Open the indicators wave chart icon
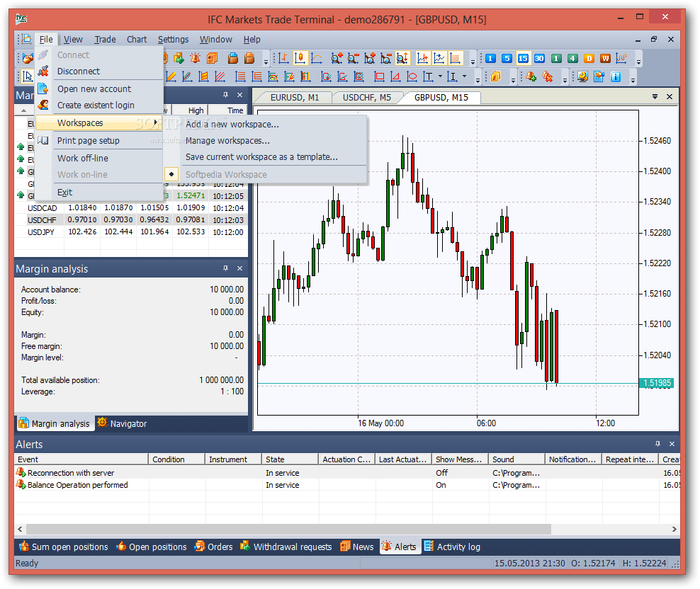700x589 pixels. pos(621,59)
